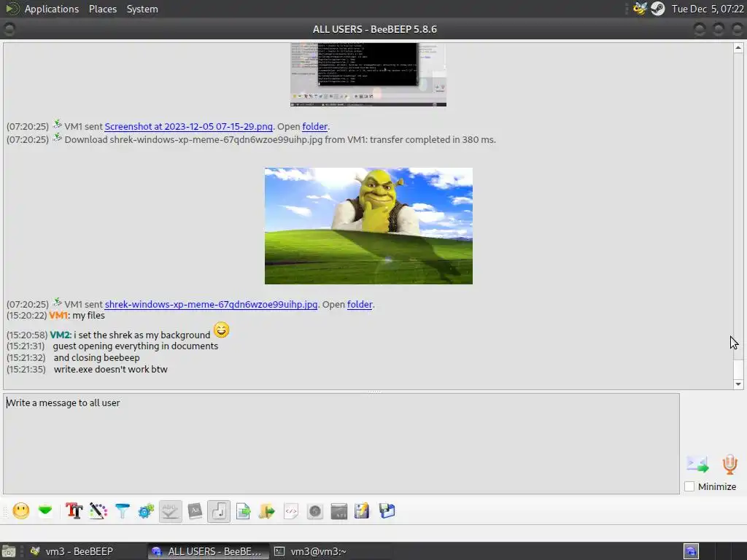Click message 'guest opening everything in documents'
The image size is (747, 560).
click(x=135, y=346)
